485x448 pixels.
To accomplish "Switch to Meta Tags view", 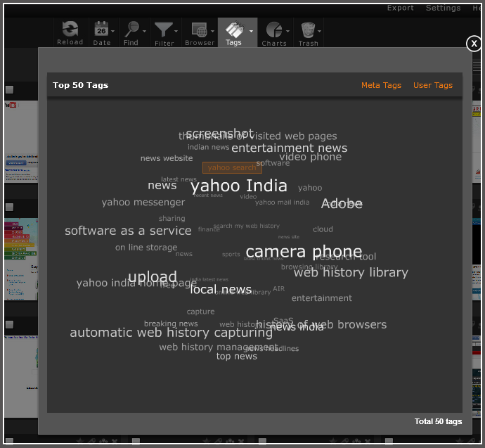I will pyautogui.click(x=381, y=85).
